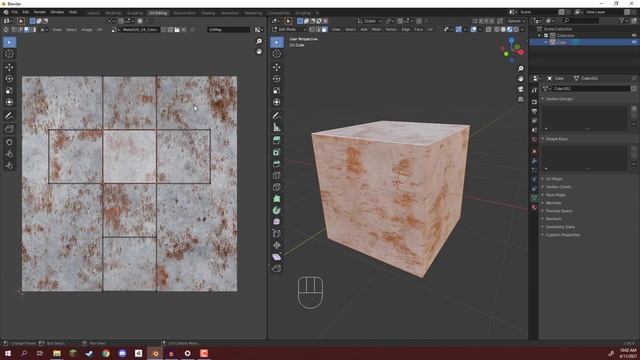Toggle camera view in the 3D viewport
The image size is (640, 360).
tap(520, 89)
